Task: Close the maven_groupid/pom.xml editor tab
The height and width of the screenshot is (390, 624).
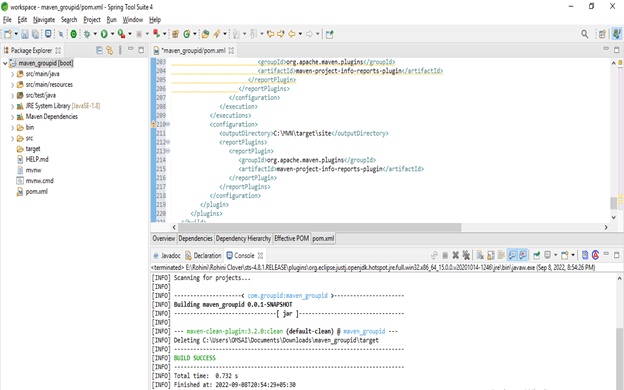Action: click(x=231, y=51)
